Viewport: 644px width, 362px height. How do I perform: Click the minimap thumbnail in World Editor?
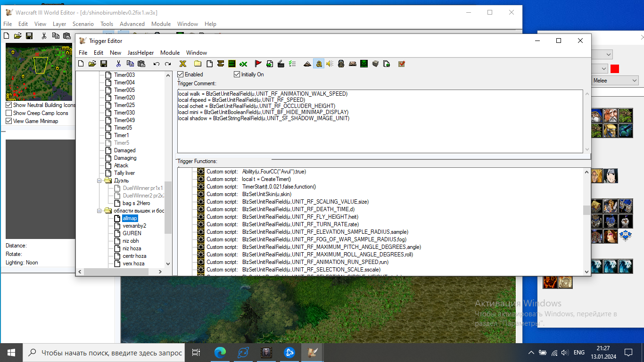point(39,71)
